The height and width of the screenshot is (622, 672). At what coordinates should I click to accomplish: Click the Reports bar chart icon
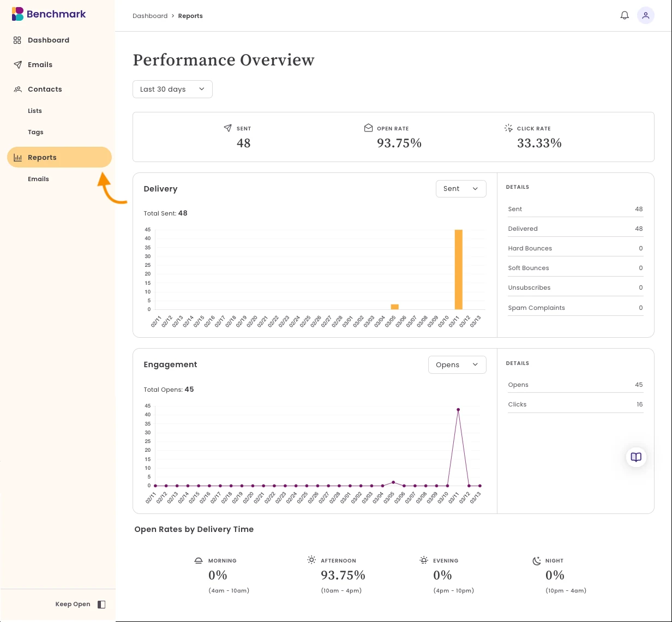click(17, 157)
